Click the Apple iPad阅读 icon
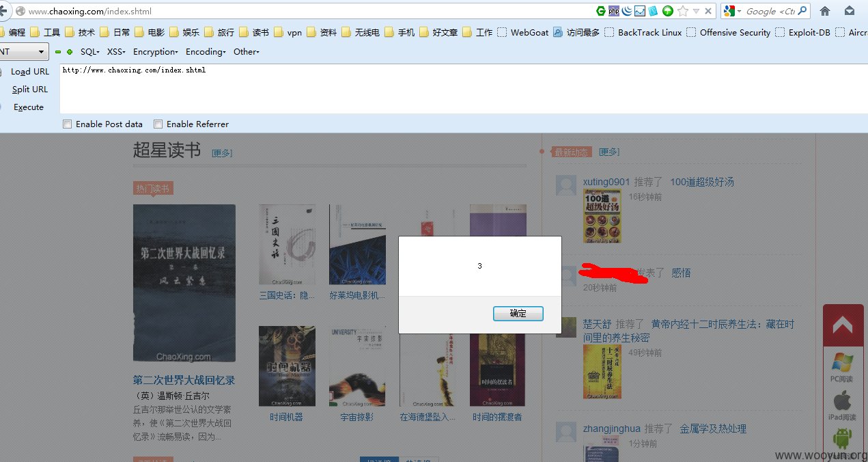868x462 pixels. [842, 400]
